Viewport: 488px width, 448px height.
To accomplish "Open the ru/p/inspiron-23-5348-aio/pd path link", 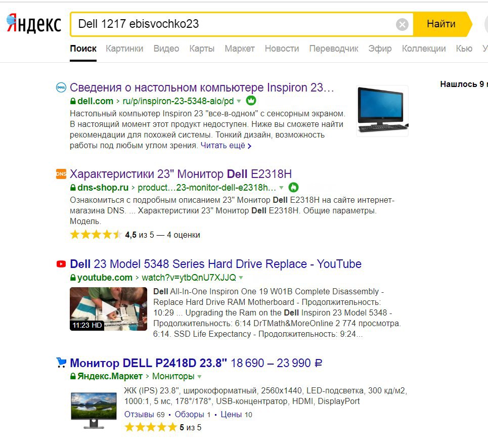I will point(178,101).
